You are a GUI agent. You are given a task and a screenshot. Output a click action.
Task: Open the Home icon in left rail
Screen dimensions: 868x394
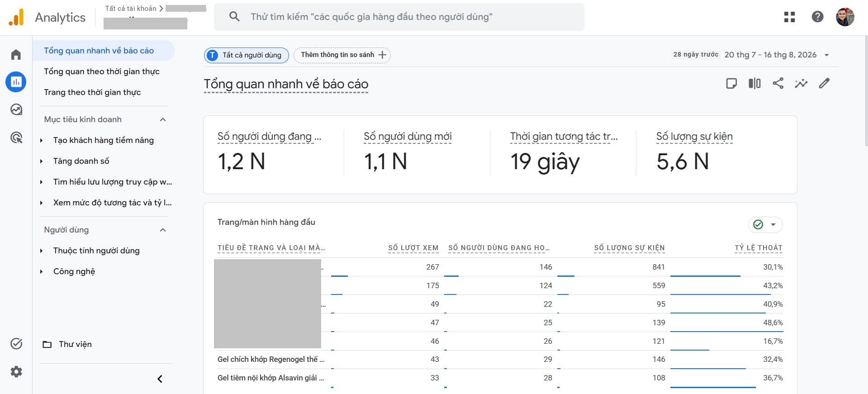point(16,55)
